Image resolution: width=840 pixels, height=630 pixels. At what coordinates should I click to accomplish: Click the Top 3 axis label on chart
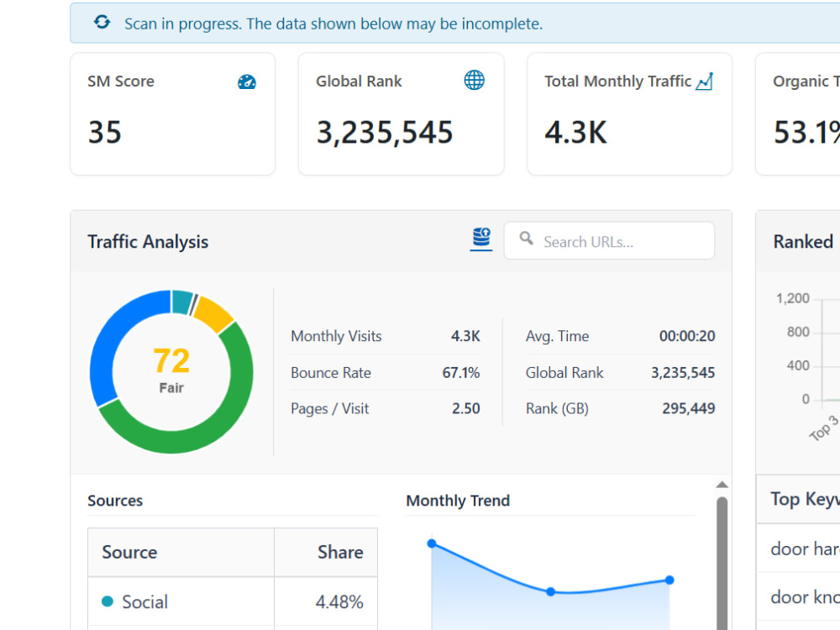coord(823,428)
